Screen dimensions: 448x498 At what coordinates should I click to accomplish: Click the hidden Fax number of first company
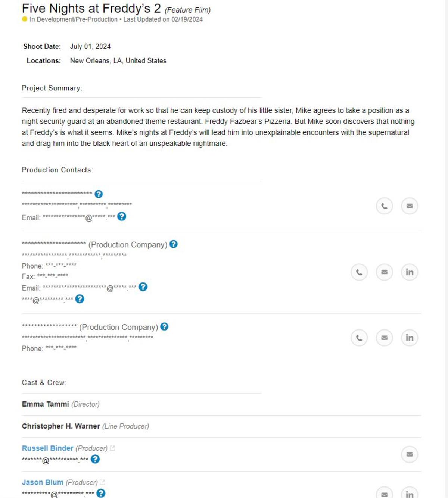53,276
